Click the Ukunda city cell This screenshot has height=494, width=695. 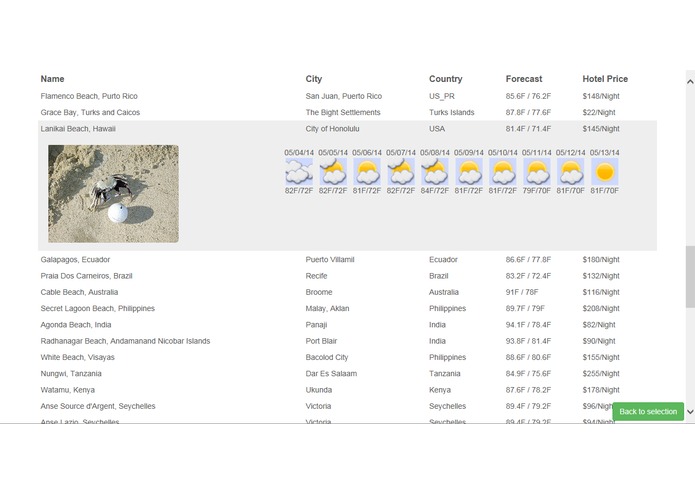pos(319,390)
